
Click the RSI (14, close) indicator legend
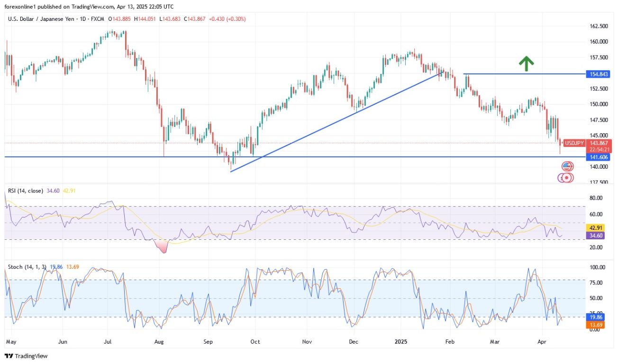[26, 191]
